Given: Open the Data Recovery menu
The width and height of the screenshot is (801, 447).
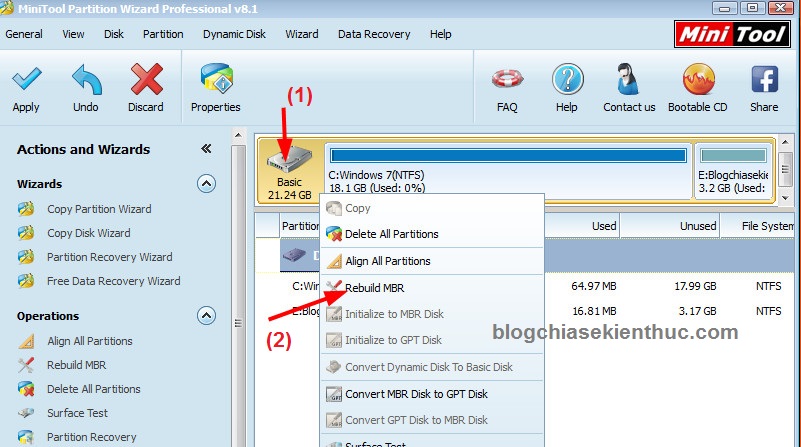Looking at the screenshot, I should [x=374, y=34].
